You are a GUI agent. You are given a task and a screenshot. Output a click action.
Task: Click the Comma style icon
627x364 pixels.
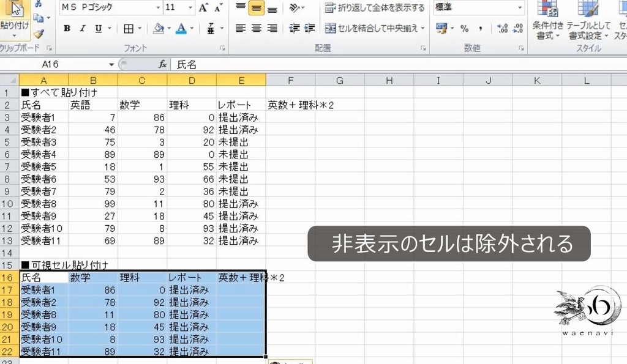point(480,28)
